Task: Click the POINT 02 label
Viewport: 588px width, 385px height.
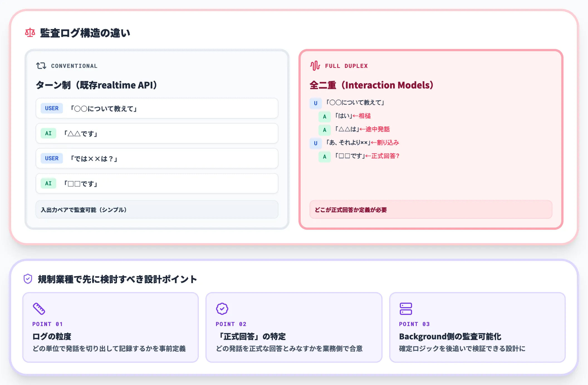Action: 231,324
